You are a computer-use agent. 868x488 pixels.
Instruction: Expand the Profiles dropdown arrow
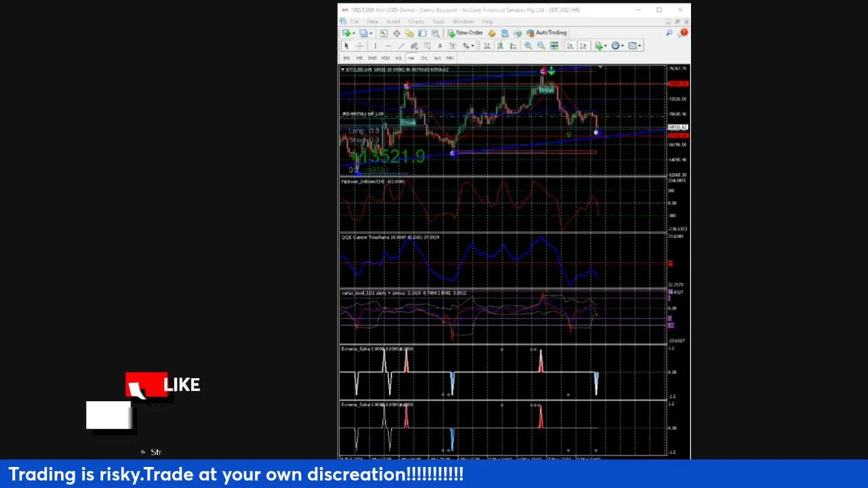(371, 33)
